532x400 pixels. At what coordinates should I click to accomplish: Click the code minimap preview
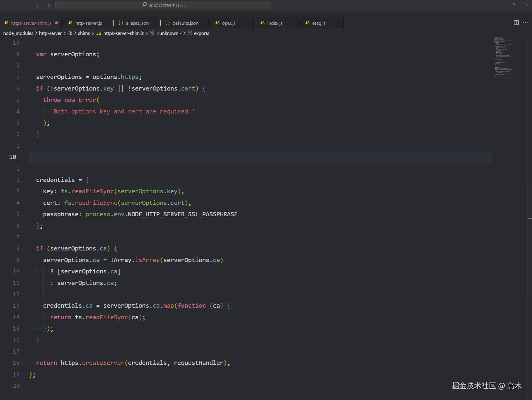tap(504, 57)
